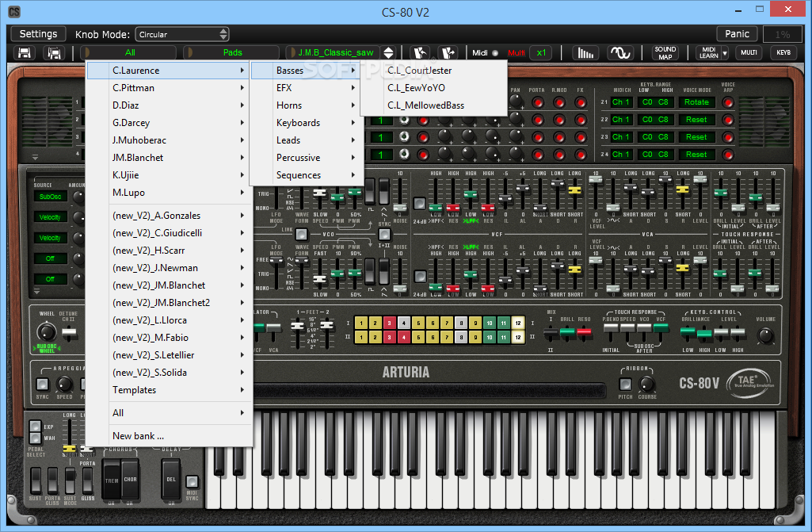Expand the C.Pittman bank submenu
This screenshot has width=812, height=532.
pyautogui.click(x=170, y=88)
